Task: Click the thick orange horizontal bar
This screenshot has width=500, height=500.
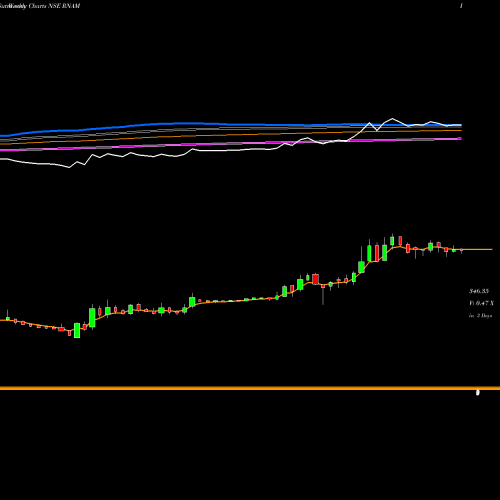Action: [x=250, y=388]
